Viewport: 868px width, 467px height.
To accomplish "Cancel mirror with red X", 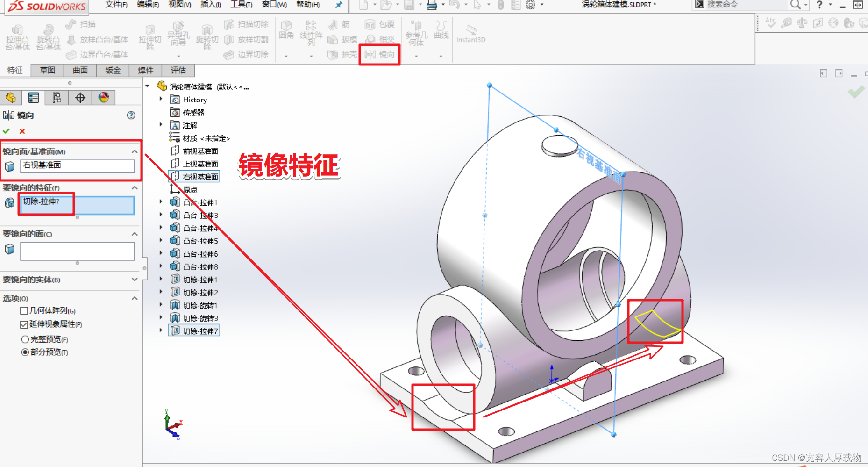I will [22, 131].
